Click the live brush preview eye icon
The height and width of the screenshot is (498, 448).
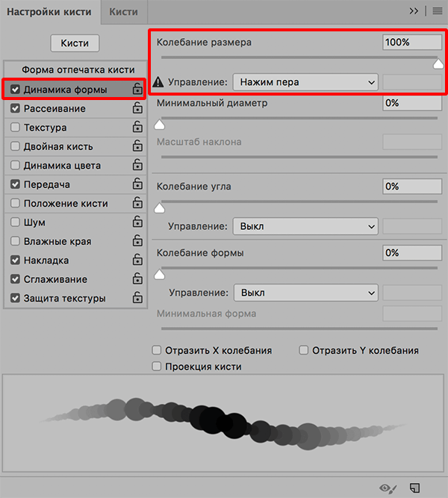(388, 488)
